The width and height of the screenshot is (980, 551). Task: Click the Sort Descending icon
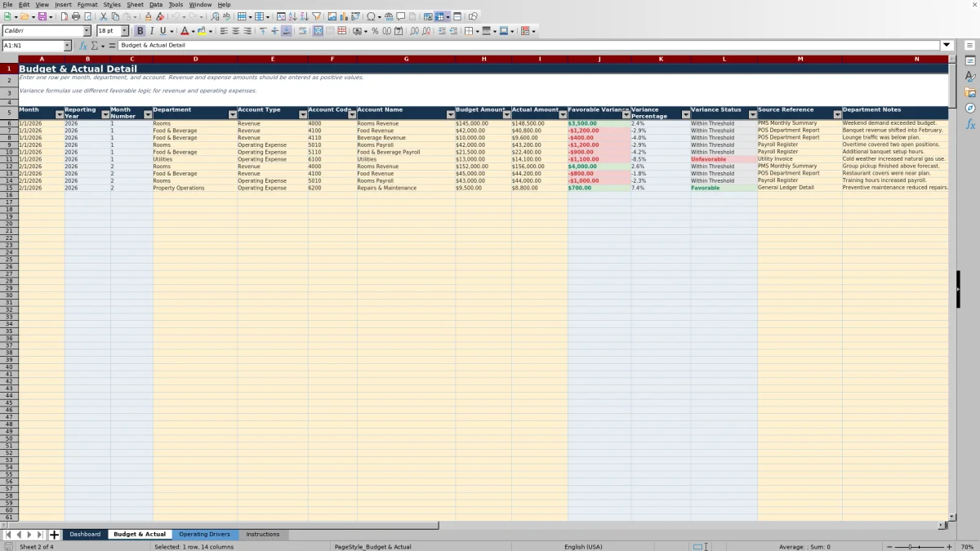[x=304, y=16]
